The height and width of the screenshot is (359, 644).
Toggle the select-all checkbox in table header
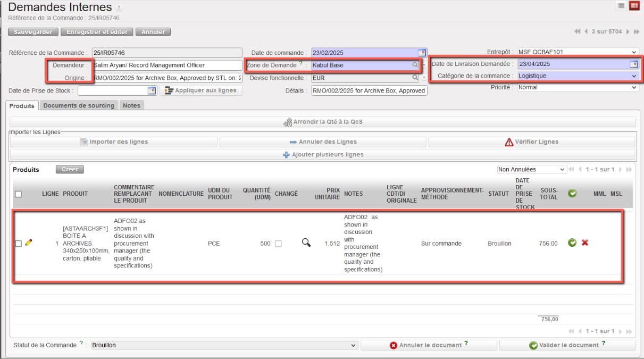tap(18, 194)
